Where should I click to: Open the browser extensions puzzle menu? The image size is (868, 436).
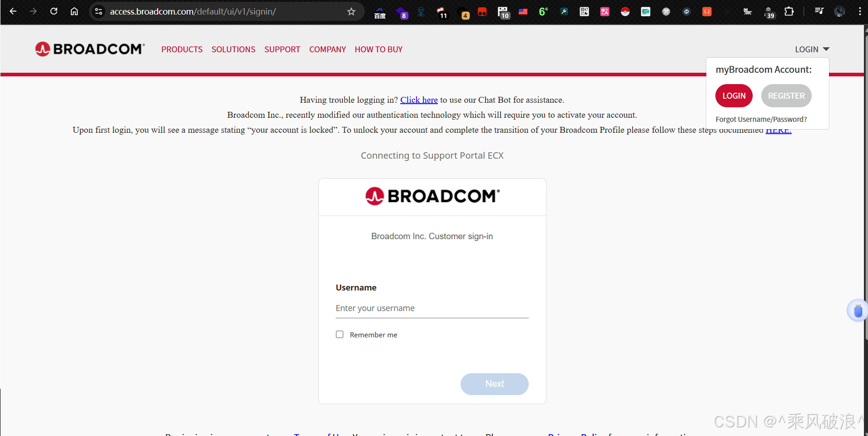(x=789, y=11)
